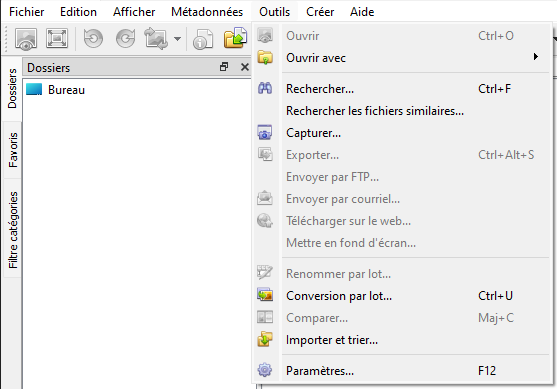Viewport: 557px width, 389px height.
Task: Expand Ouvrir avec submenu
Action: (x=402, y=58)
